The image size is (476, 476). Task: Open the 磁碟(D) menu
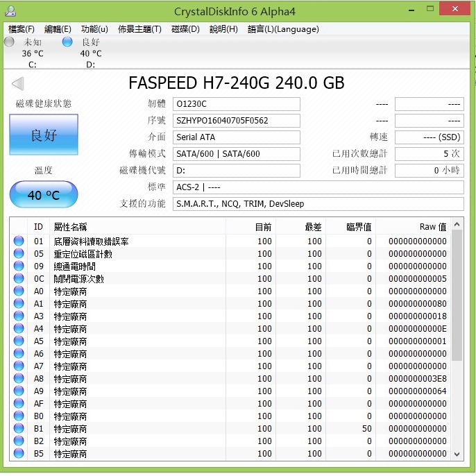coord(185,29)
